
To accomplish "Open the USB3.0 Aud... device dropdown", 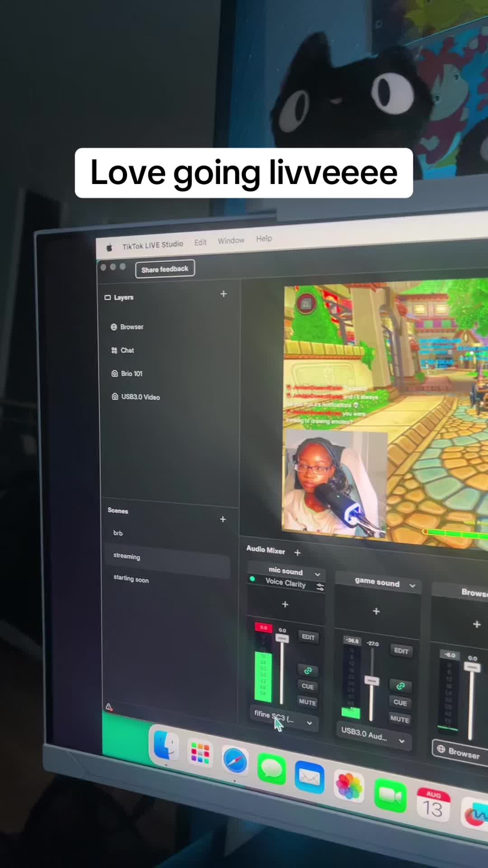I will (x=373, y=737).
